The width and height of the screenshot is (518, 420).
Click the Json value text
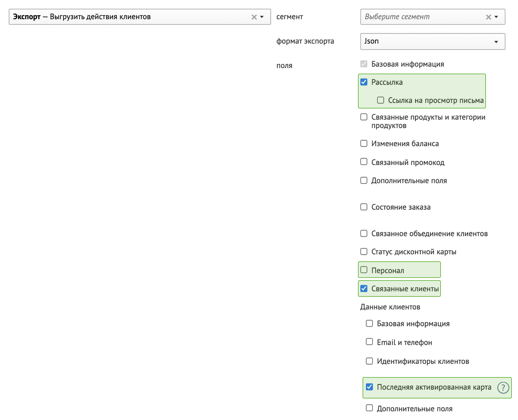(372, 41)
